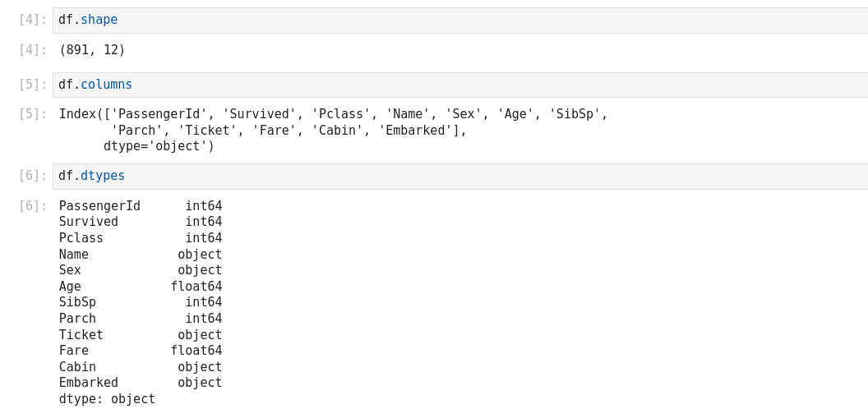
Task: Select the input prompt beside df.dtypes
Action: [33, 177]
